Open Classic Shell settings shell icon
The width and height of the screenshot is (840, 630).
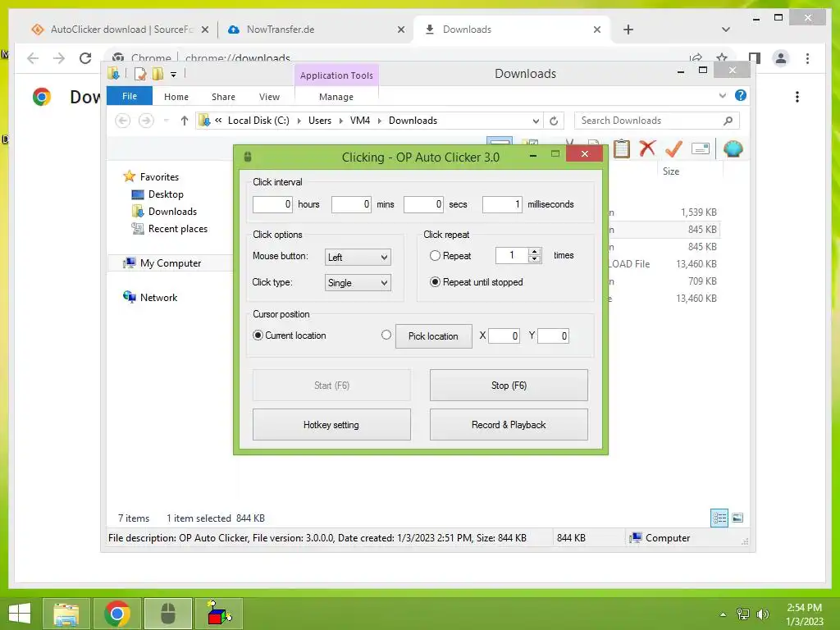click(733, 148)
